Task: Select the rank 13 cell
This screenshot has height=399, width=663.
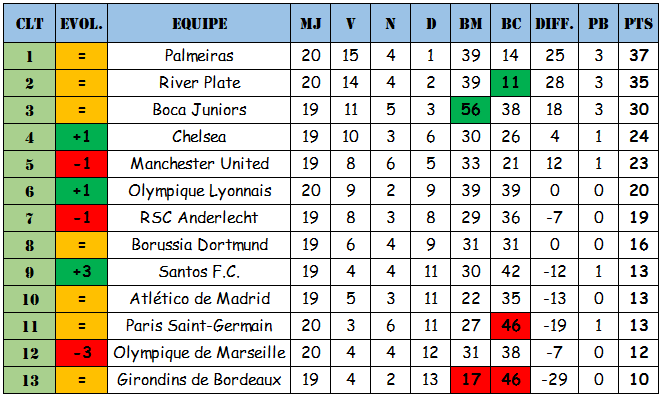Action: pyautogui.click(x=29, y=380)
